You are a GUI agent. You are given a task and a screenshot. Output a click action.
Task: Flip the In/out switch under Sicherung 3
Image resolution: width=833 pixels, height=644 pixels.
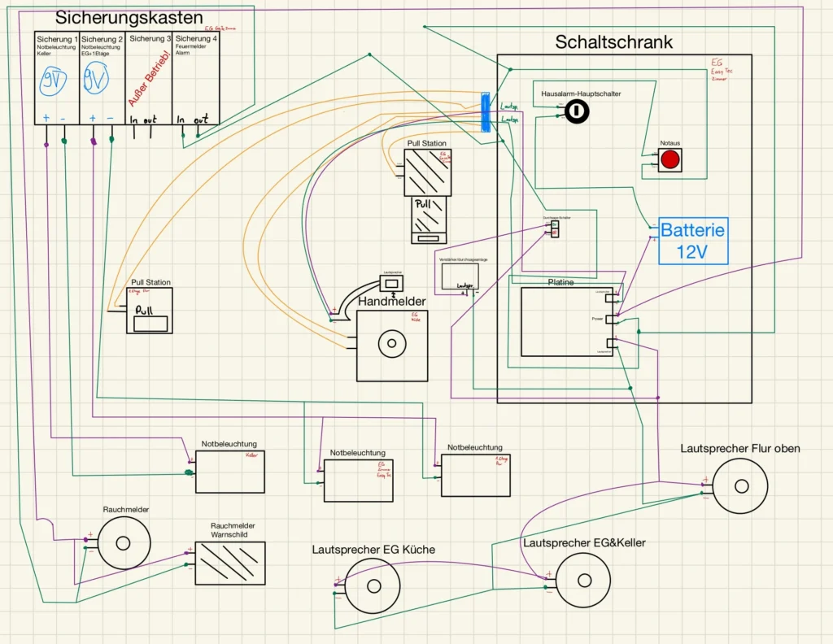click(144, 120)
